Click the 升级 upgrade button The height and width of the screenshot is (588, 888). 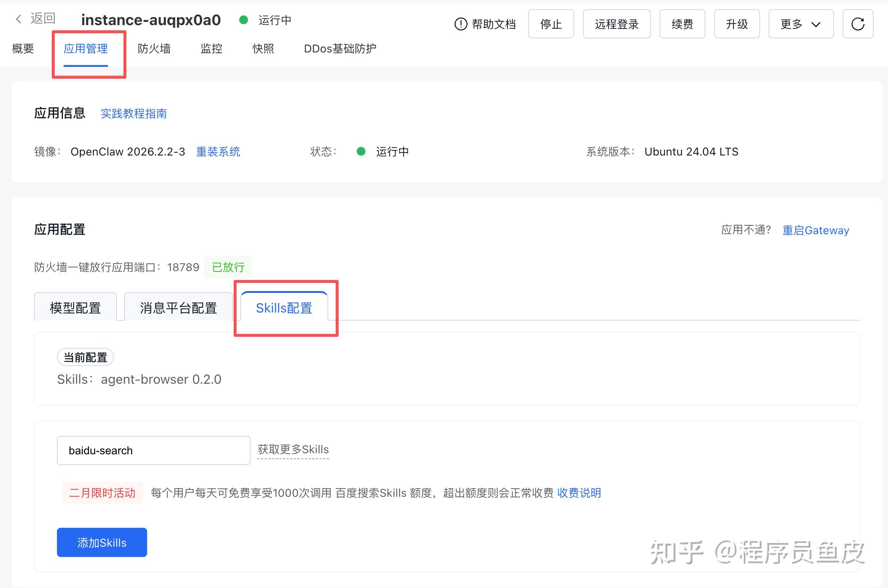pyautogui.click(x=736, y=24)
